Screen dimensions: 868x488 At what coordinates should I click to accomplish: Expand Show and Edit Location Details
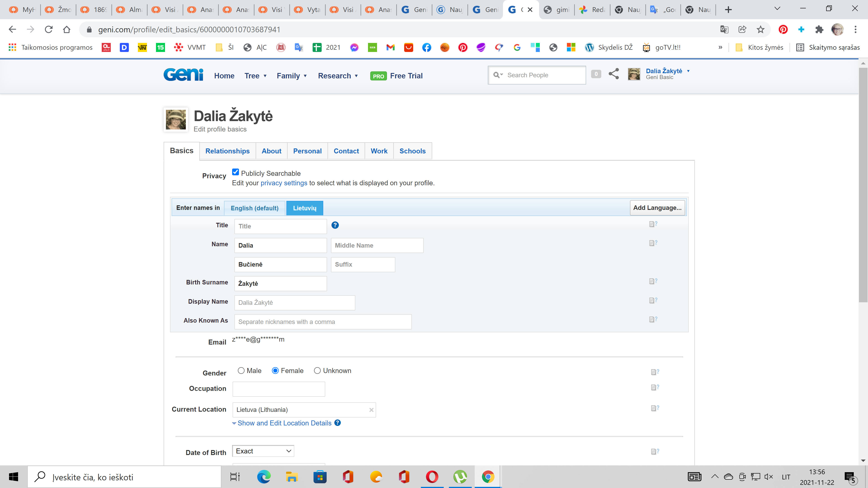tap(284, 423)
